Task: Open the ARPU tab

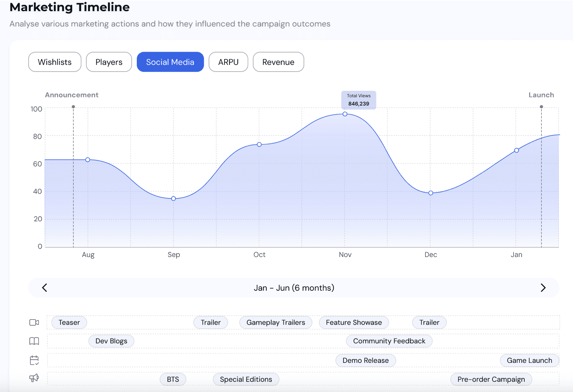Action: [228, 62]
